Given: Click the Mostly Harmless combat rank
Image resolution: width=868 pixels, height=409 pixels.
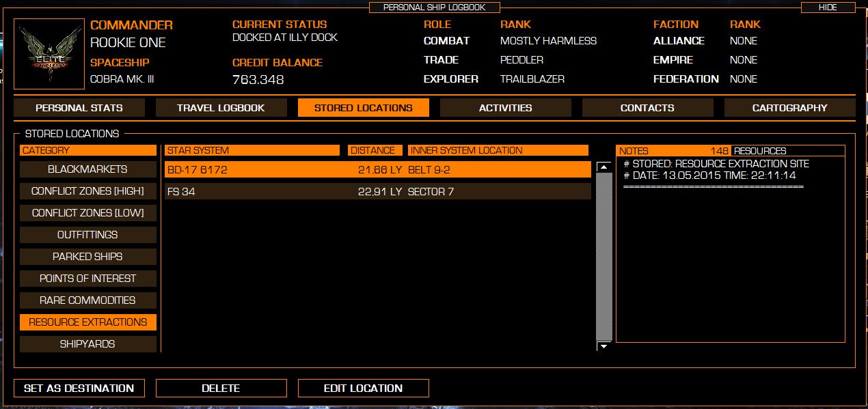Looking at the screenshot, I should pyautogui.click(x=548, y=41).
